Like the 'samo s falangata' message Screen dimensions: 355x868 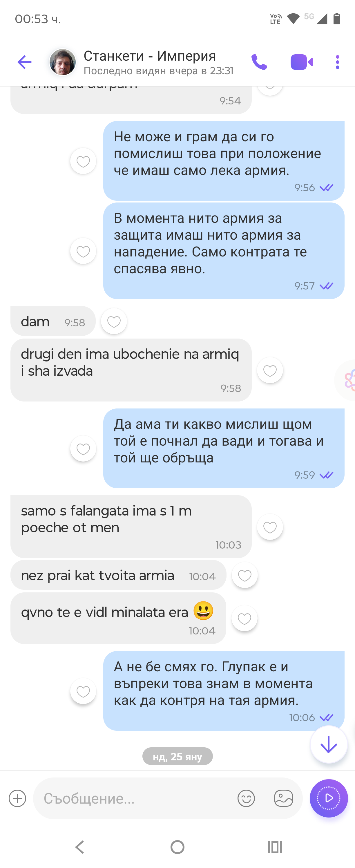tap(270, 527)
